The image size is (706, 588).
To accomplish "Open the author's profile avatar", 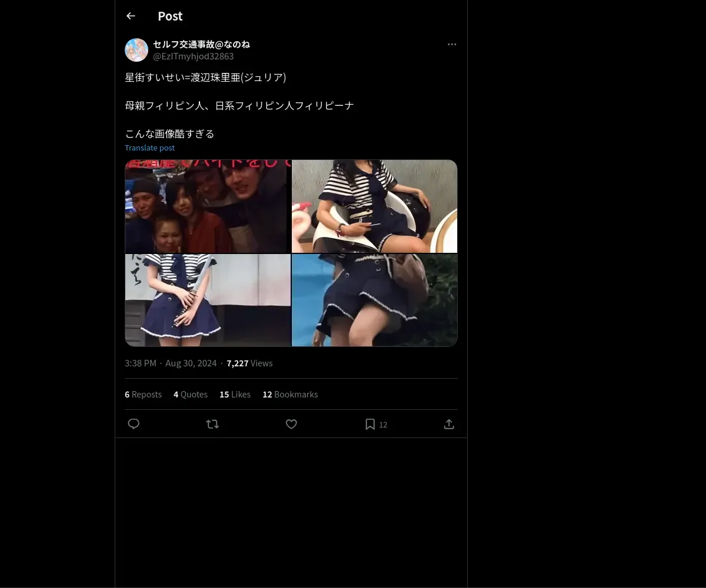I will click(136, 50).
